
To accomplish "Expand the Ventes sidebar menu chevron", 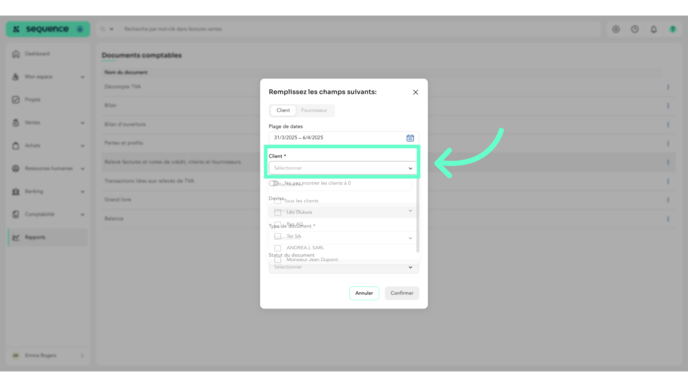I will [82, 123].
